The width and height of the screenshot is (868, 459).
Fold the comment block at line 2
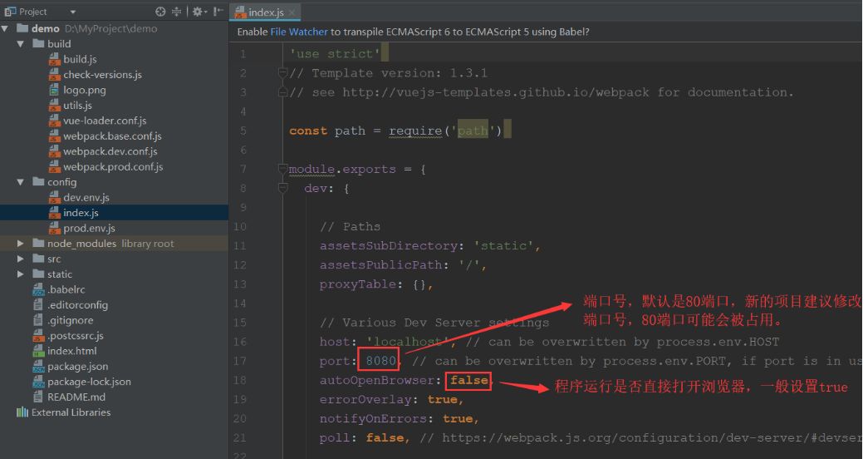click(x=282, y=72)
